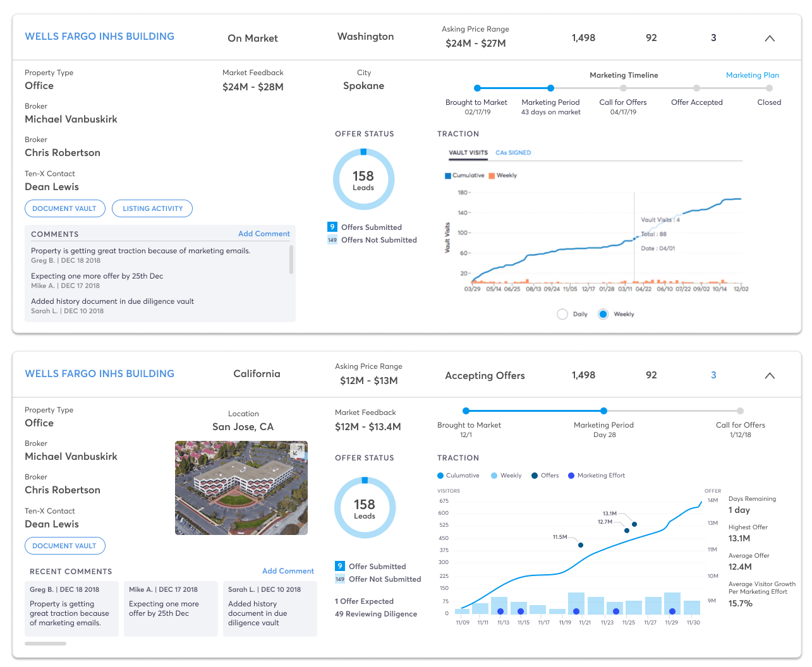The image size is (812, 667).
Task: Click broker Michael Vanbuskirk in Washington card
Action: 71,119
